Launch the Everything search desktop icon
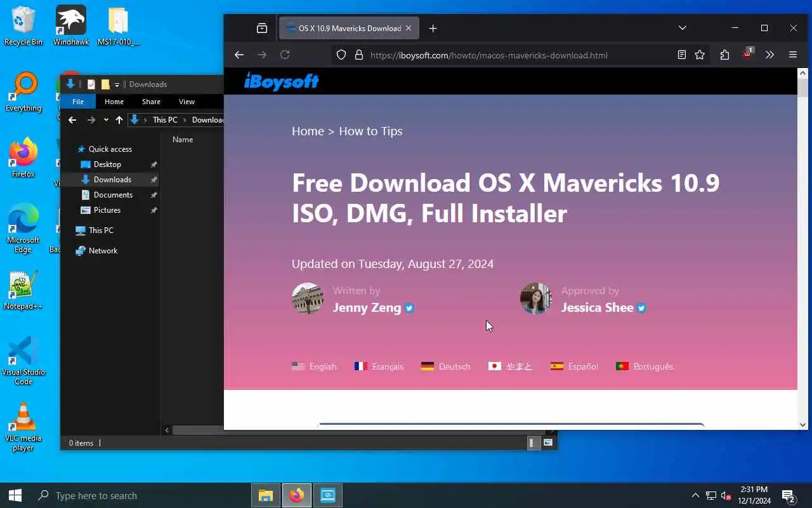The width and height of the screenshot is (812, 508). 23,93
